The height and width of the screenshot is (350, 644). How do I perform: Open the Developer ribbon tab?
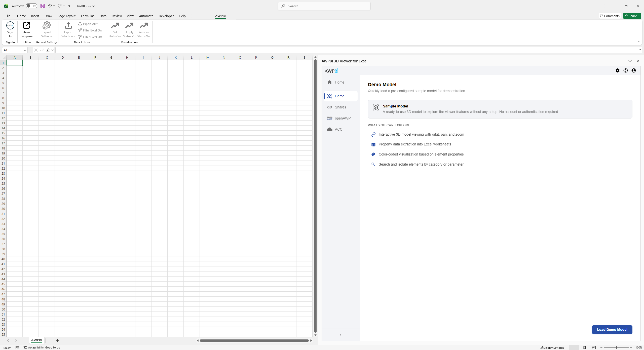point(166,16)
